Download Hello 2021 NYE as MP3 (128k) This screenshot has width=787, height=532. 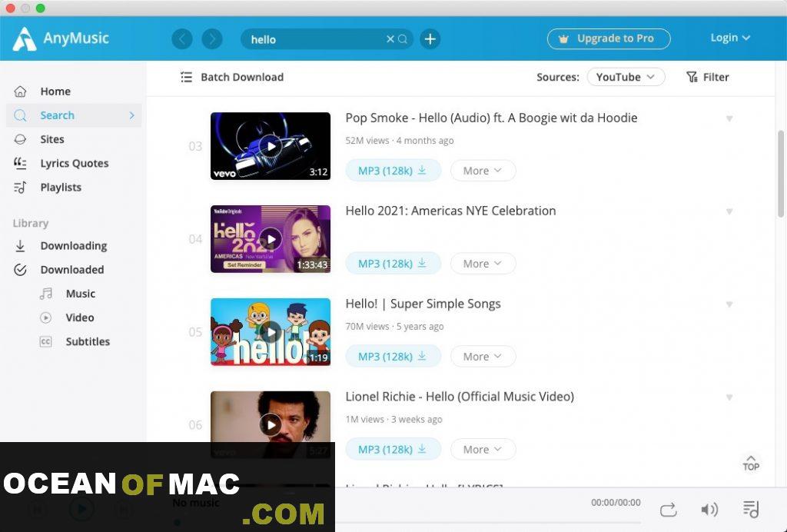[393, 264]
